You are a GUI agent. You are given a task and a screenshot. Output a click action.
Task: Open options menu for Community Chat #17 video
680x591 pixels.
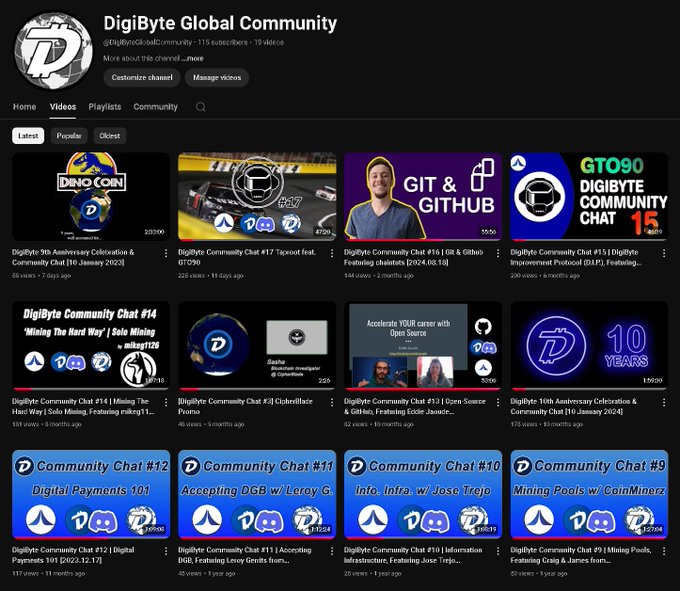(332, 253)
